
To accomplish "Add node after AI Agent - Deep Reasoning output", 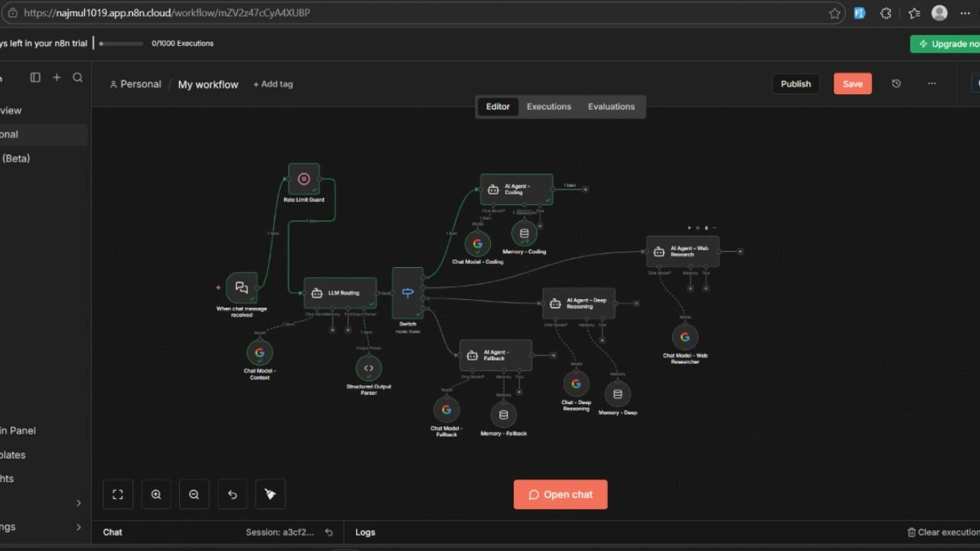I will coord(637,303).
